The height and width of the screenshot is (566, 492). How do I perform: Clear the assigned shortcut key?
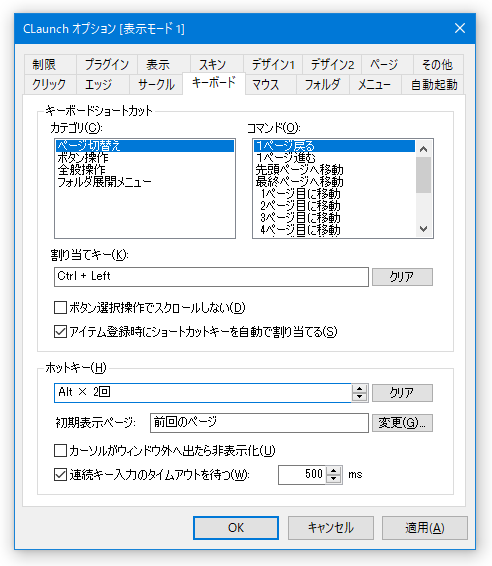click(x=402, y=277)
